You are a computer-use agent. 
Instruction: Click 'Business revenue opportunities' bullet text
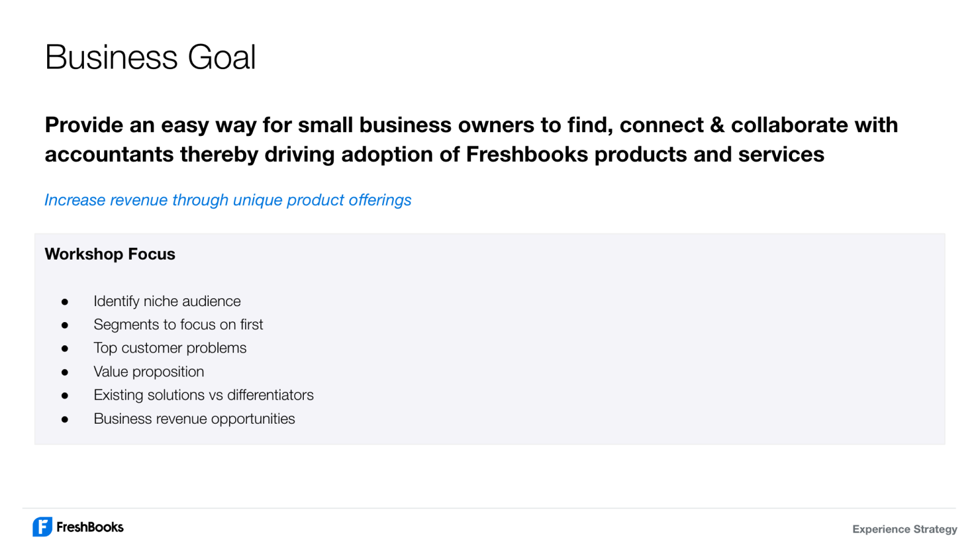pyautogui.click(x=194, y=419)
